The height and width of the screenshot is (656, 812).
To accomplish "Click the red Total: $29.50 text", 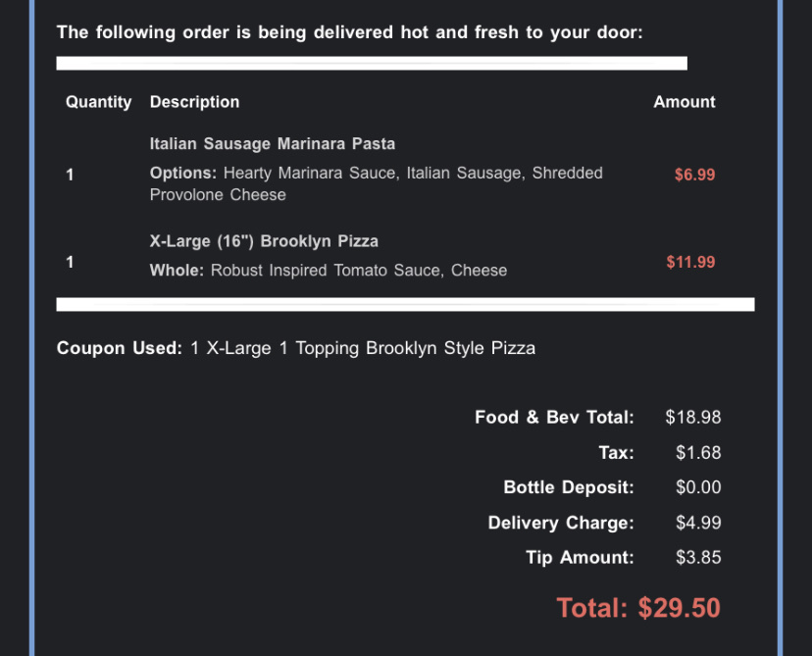I will [x=638, y=608].
